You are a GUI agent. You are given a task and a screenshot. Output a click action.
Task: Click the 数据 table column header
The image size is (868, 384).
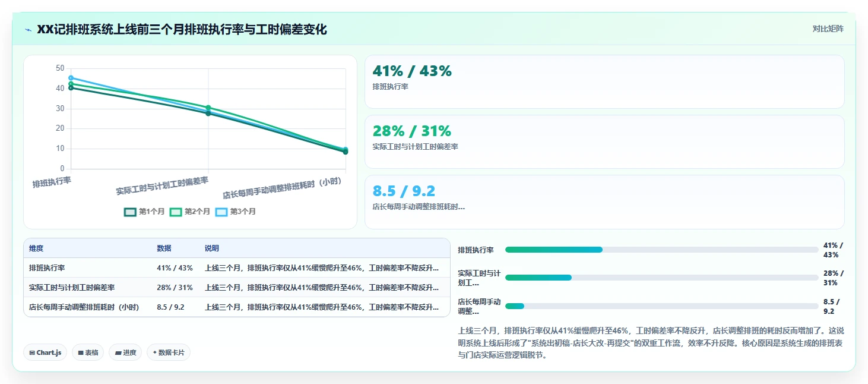click(164, 248)
